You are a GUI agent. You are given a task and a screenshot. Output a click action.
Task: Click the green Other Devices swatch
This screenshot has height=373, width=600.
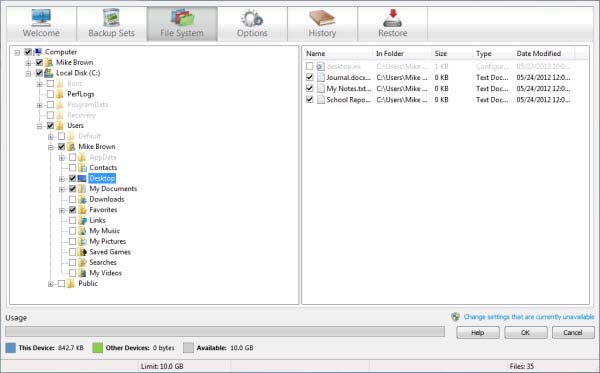[98, 348]
